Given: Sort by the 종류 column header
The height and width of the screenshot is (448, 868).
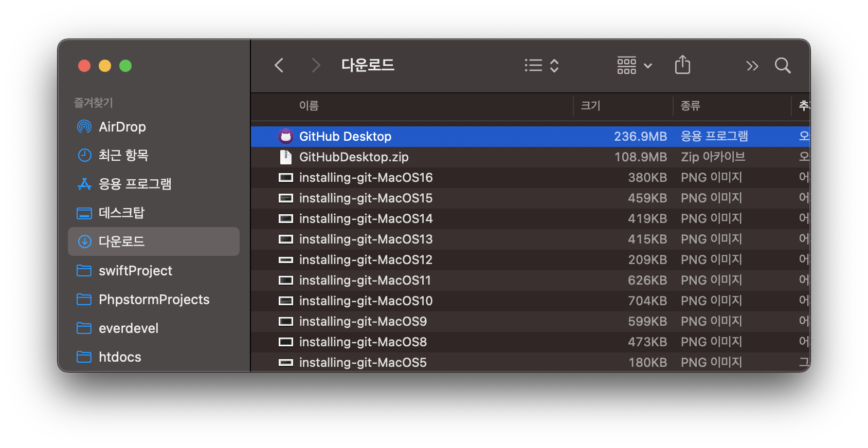Looking at the screenshot, I should click(x=691, y=105).
